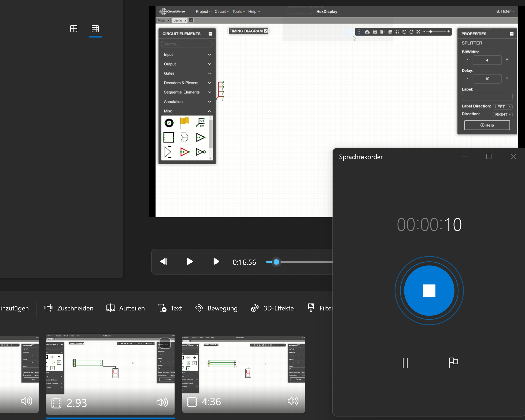Open the Help menu in CircuitVerse

(254, 12)
